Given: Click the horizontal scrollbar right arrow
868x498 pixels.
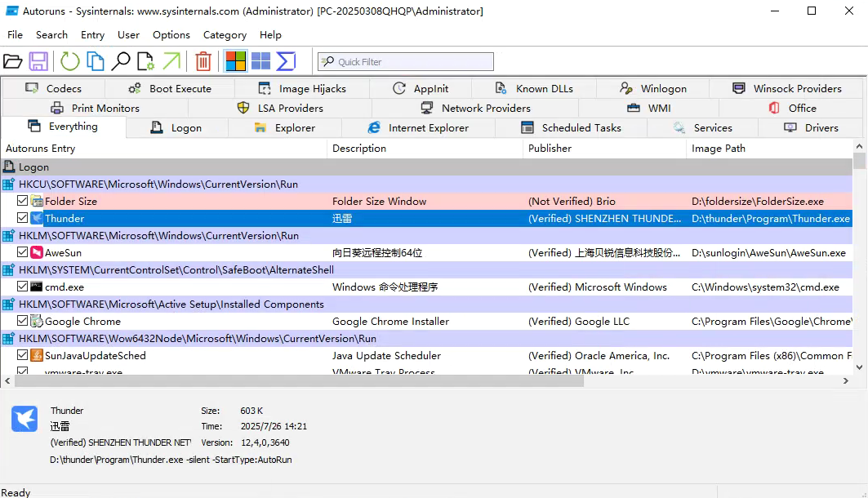Looking at the screenshot, I should [845, 380].
